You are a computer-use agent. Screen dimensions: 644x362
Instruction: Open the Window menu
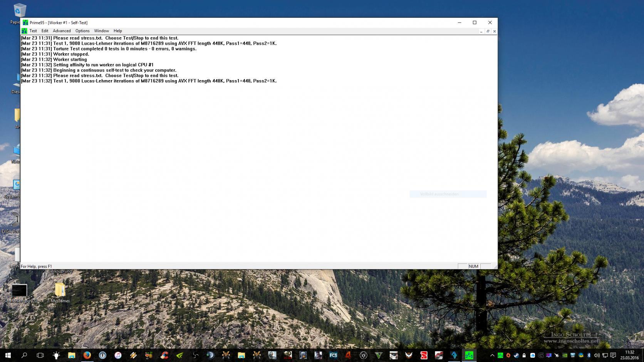[101, 31]
